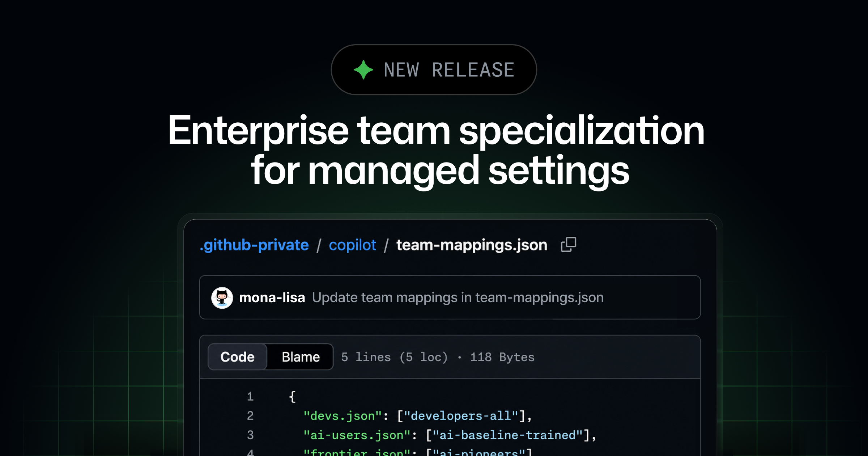Screen dimensions: 868x456
Task: Click the opening curly brace on line 1
Action: click(x=292, y=397)
